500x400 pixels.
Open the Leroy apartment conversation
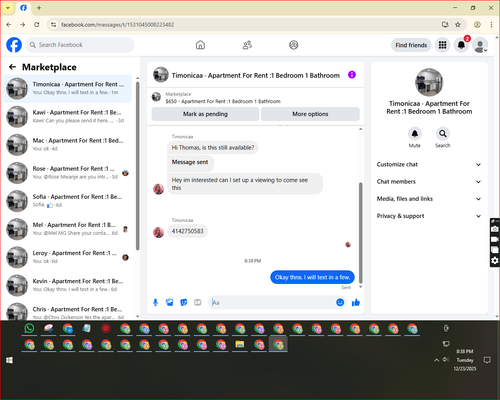[68, 257]
